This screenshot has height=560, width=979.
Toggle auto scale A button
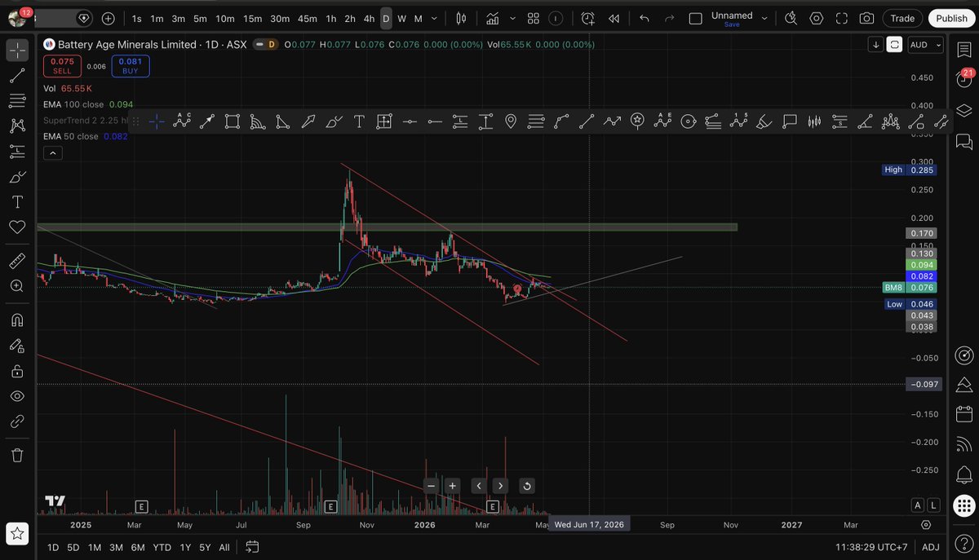918,505
